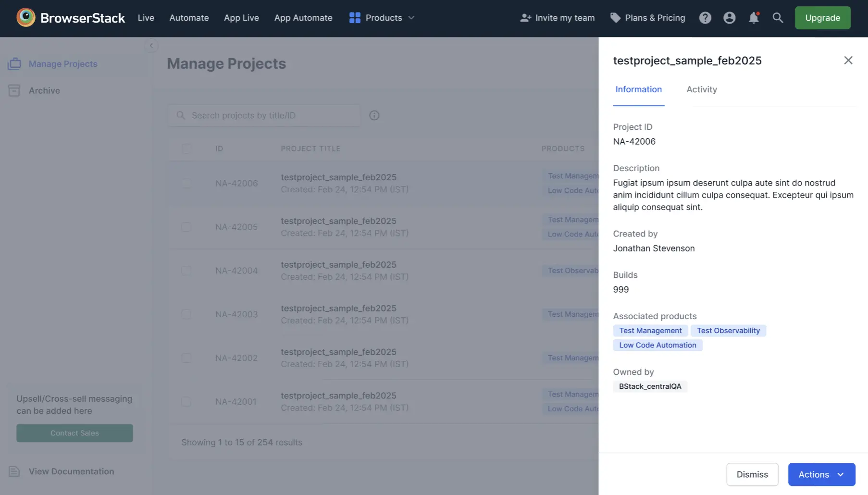Screen dimensions: 868x495
Task: Open the Automate menu item
Action: 189,18
